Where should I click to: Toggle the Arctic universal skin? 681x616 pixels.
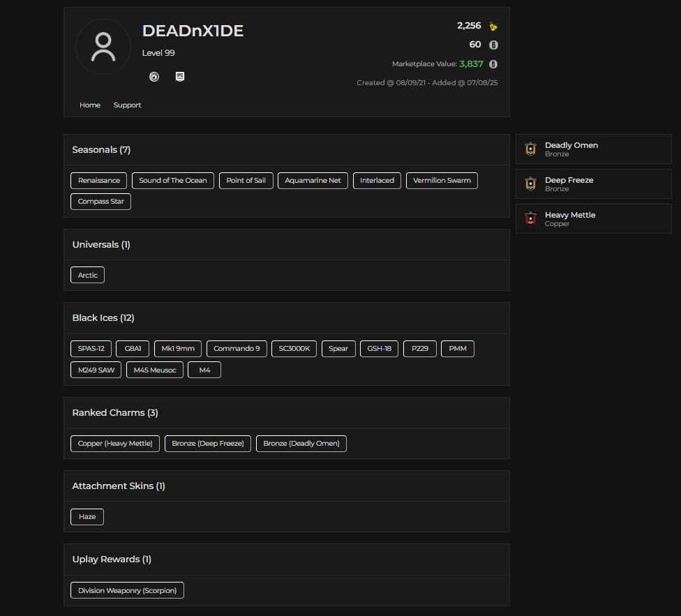click(x=87, y=275)
